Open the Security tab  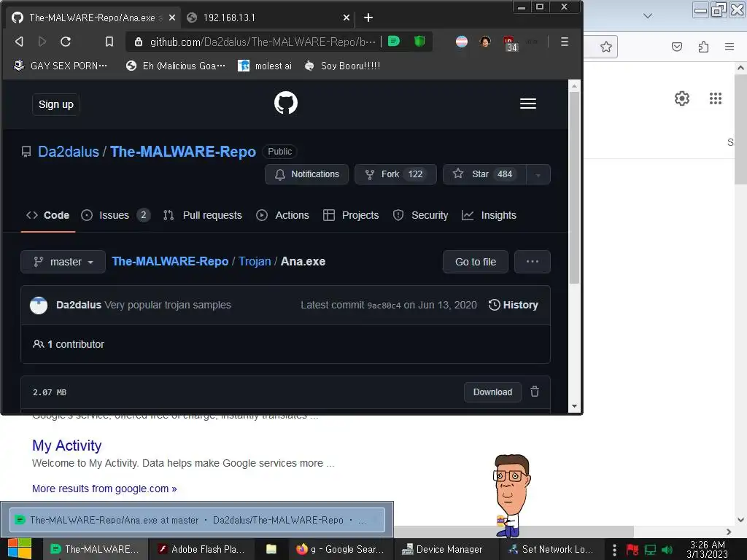point(421,215)
